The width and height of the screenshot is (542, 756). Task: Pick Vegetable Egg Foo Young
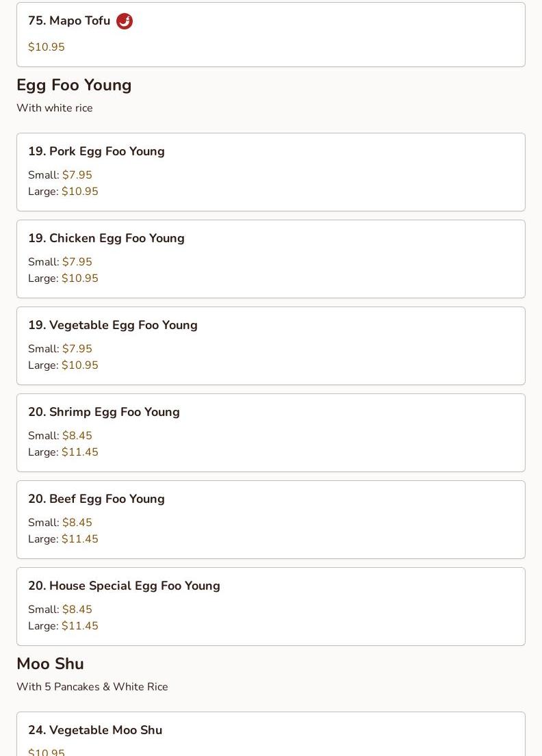(x=270, y=346)
